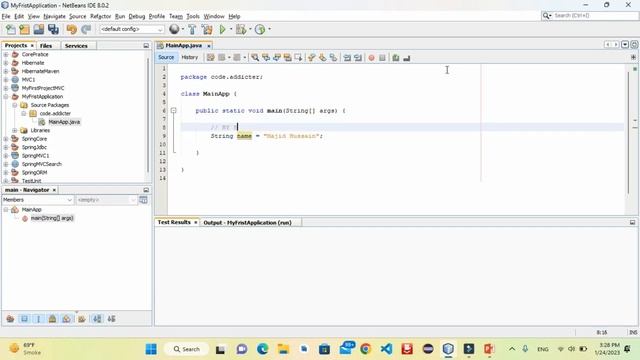Toggle Sort by Source in Navigator
This screenshot has width=640, height=360.
tap(111, 319)
